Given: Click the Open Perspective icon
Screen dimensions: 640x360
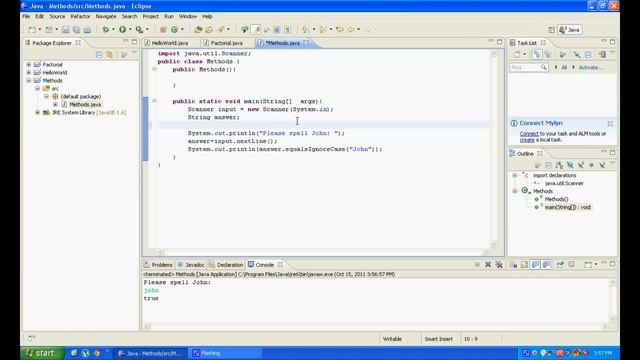Looking at the screenshot, I should (551, 29).
